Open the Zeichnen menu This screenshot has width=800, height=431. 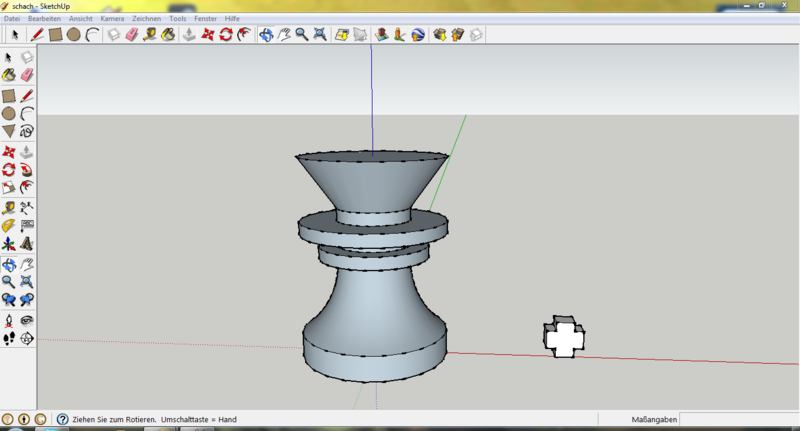tap(146, 19)
